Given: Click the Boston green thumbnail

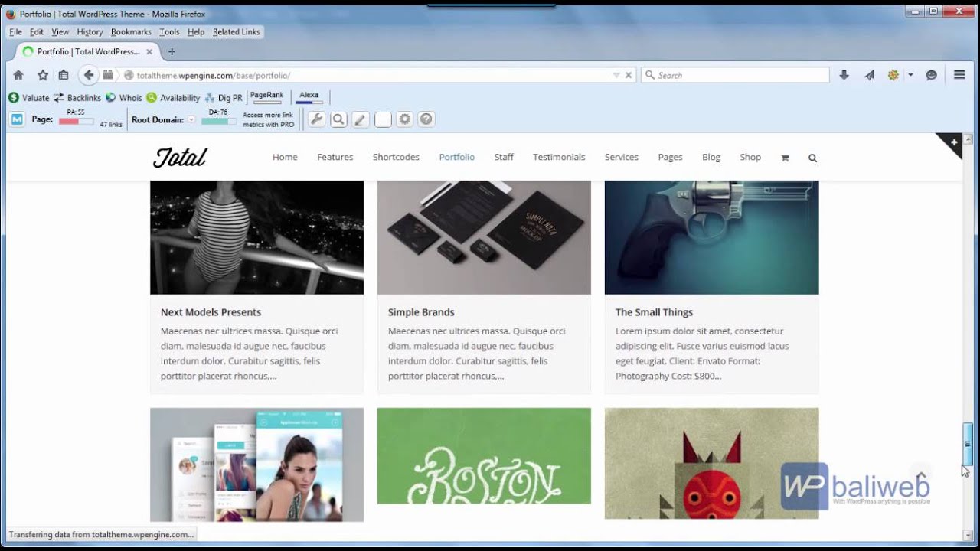Looking at the screenshot, I should coord(484,456).
